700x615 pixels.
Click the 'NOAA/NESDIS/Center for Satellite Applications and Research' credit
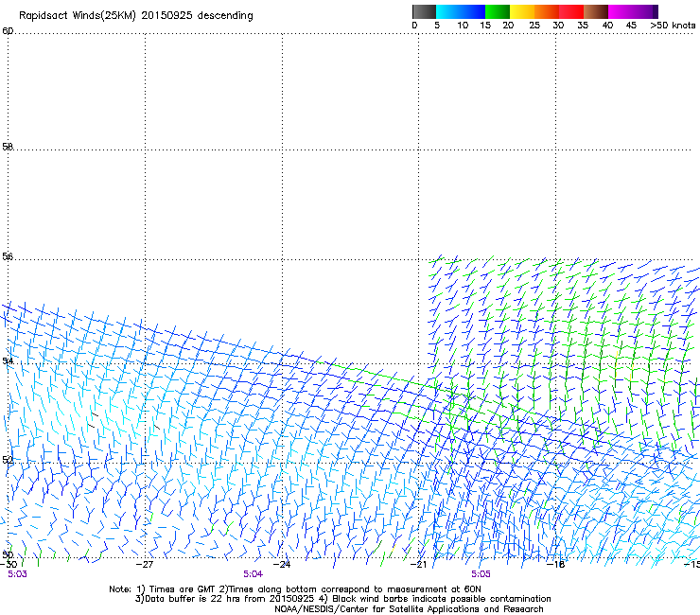click(409, 609)
